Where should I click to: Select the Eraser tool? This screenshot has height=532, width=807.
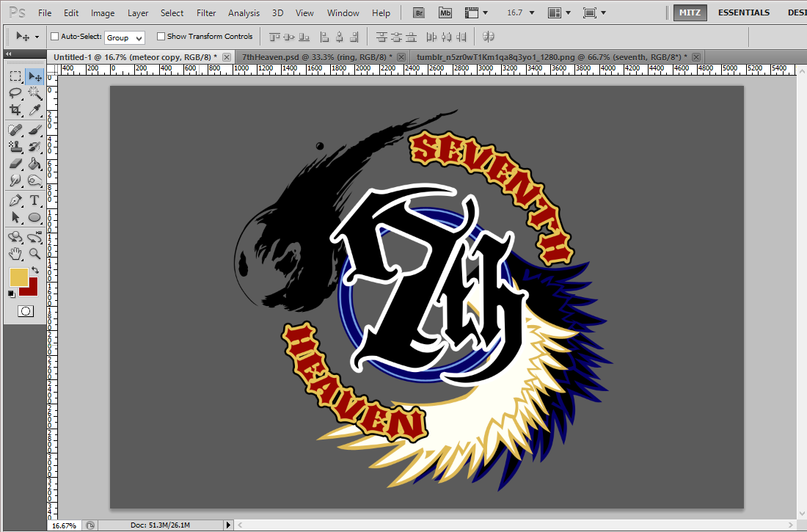[x=15, y=164]
